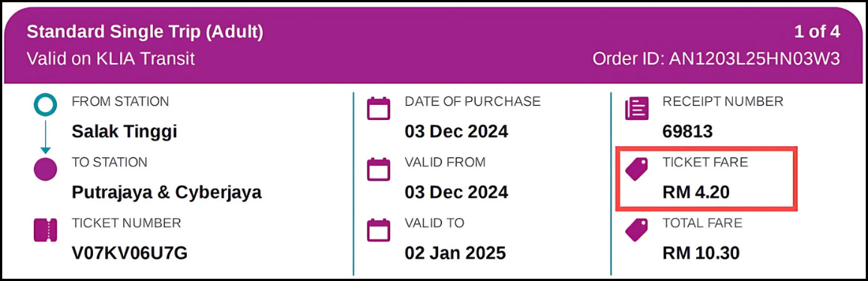Click the Total Fare price tag icon
Screen dimensions: 868x281
coord(637,230)
